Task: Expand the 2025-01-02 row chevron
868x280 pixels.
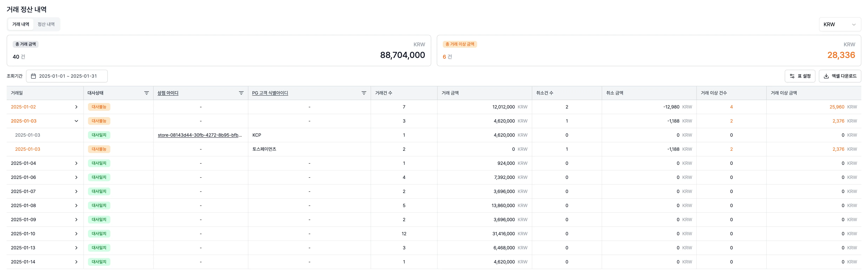Action: click(x=76, y=107)
